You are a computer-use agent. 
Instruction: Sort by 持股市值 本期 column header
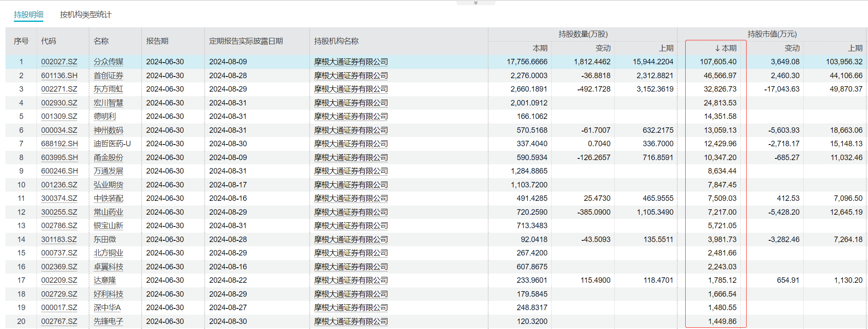(726, 48)
